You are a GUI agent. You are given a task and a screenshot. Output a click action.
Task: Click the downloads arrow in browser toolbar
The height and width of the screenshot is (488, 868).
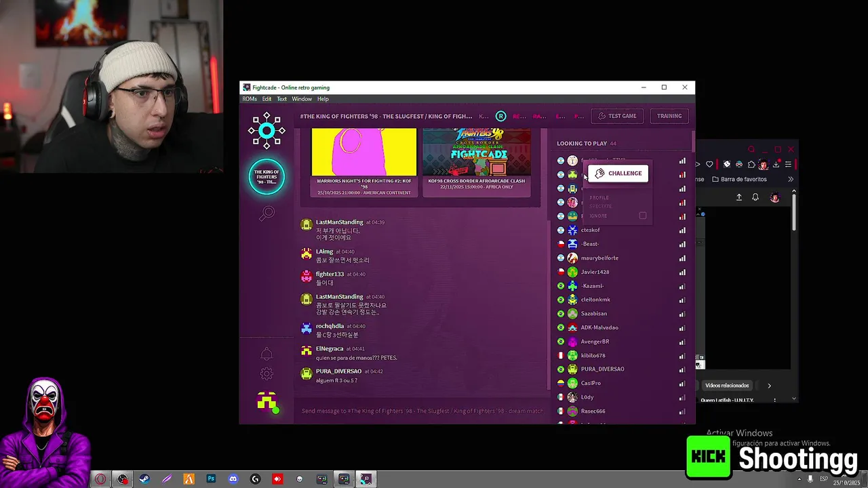776,164
